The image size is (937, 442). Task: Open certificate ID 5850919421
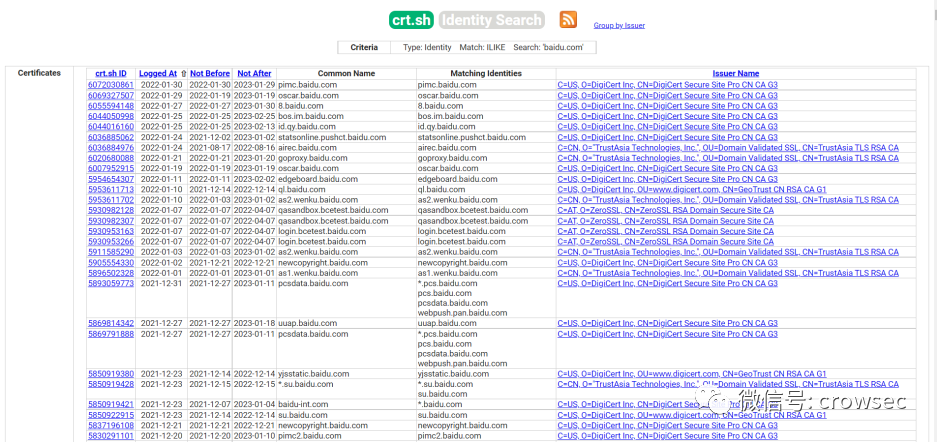(111, 404)
